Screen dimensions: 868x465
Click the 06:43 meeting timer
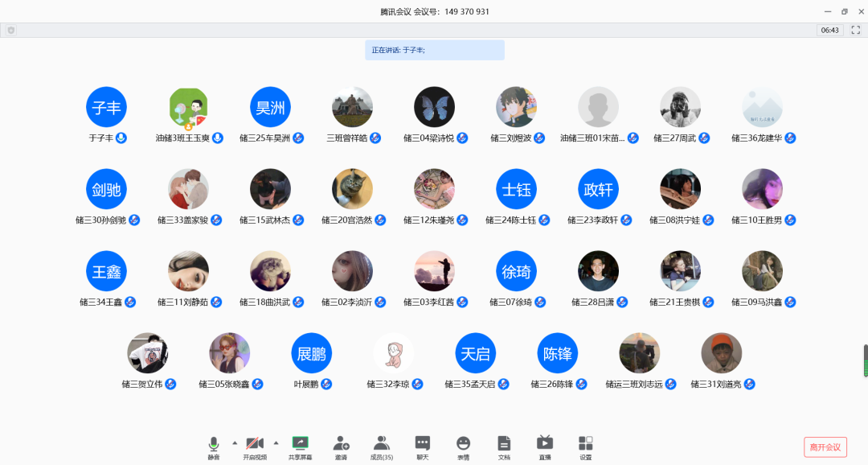coord(830,30)
